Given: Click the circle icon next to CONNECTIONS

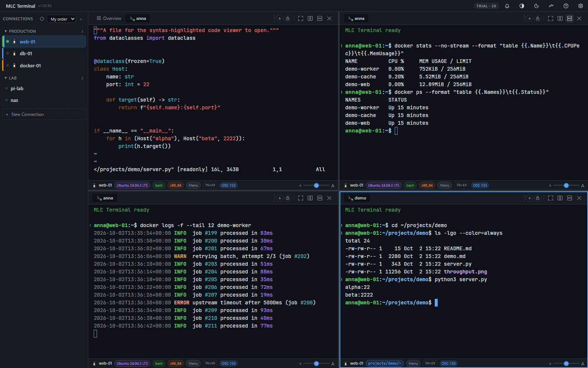Looking at the screenshot, I should 42,19.
